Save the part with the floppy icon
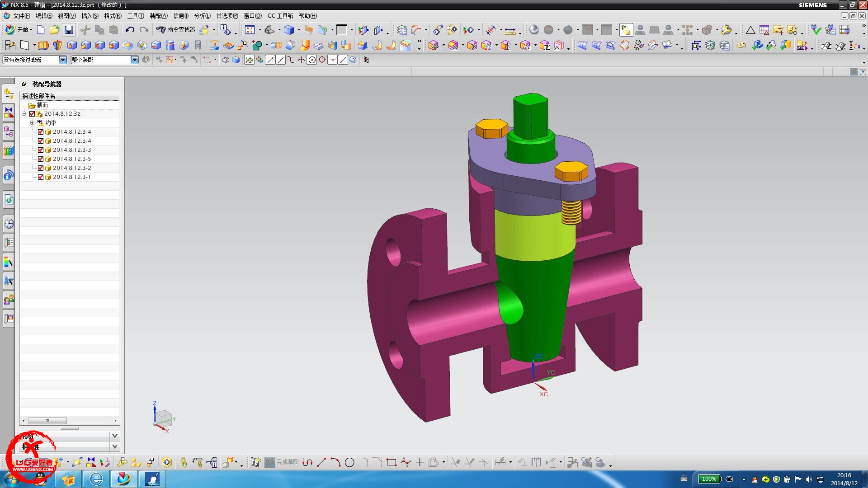The width and height of the screenshot is (868, 488). [x=69, y=30]
